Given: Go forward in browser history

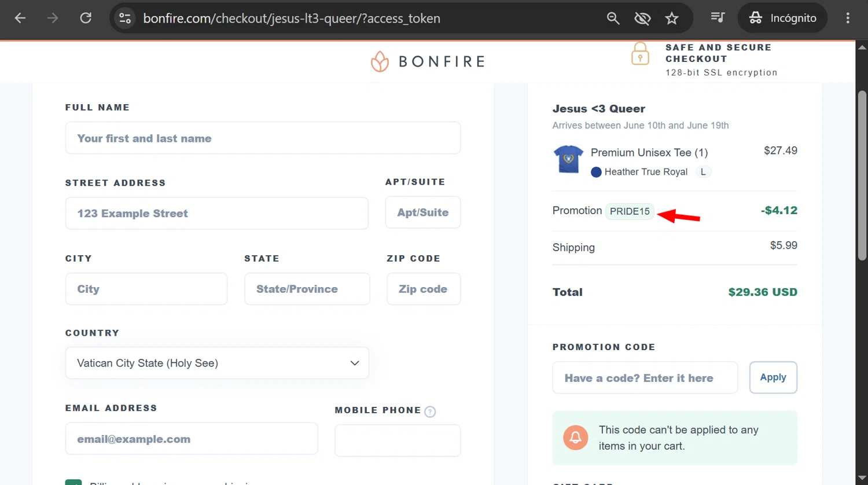Looking at the screenshot, I should click(x=53, y=18).
